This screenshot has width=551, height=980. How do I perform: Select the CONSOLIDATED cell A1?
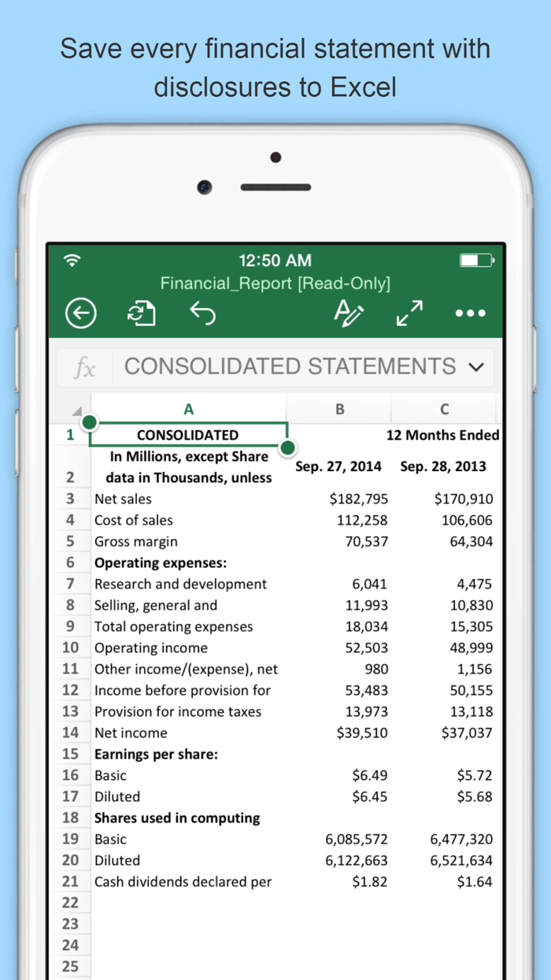tap(188, 435)
